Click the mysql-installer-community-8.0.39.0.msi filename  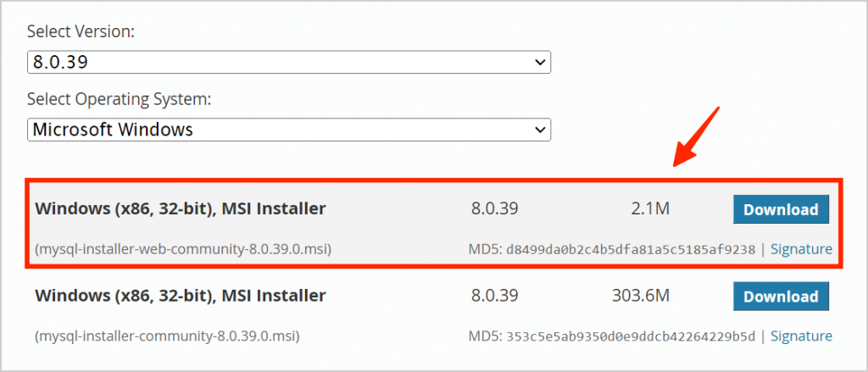pyautogui.click(x=167, y=336)
